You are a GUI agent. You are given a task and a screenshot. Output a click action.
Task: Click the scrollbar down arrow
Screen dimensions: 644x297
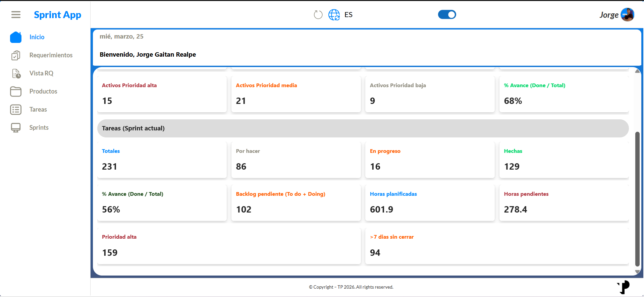tap(637, 272)
